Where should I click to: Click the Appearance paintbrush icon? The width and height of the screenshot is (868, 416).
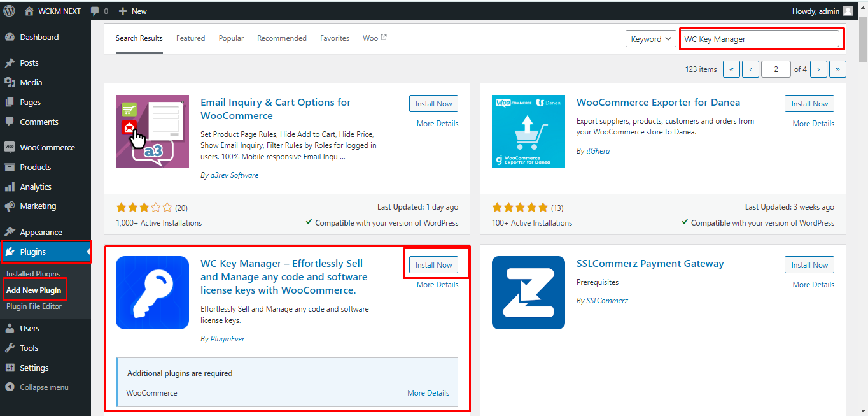[x=10, y=233]
